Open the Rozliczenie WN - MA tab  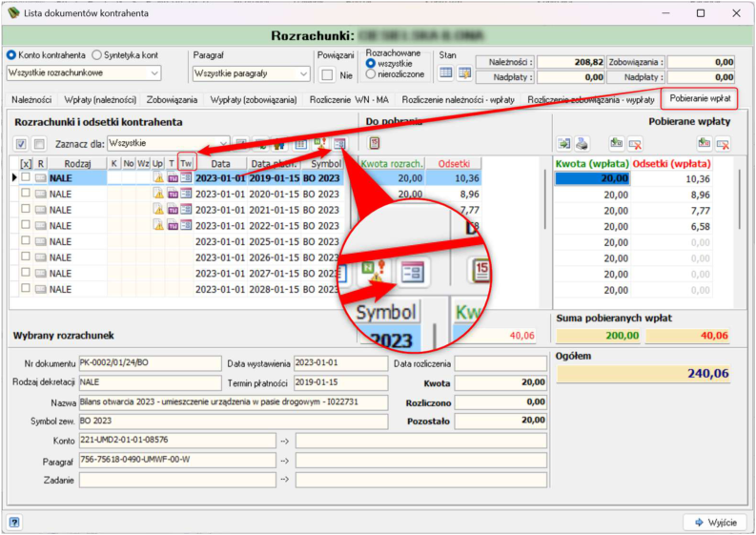(349, 99)
